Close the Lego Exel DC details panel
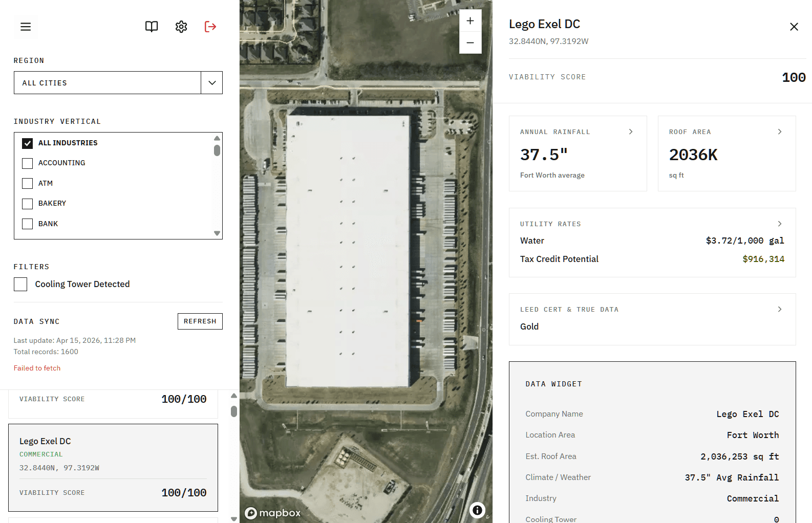812x523 pixels. (794, 27)
